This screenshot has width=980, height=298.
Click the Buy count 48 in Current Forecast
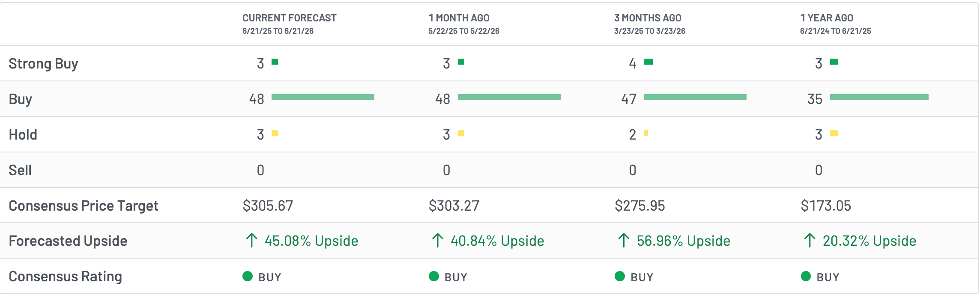[x=257, y=99]
